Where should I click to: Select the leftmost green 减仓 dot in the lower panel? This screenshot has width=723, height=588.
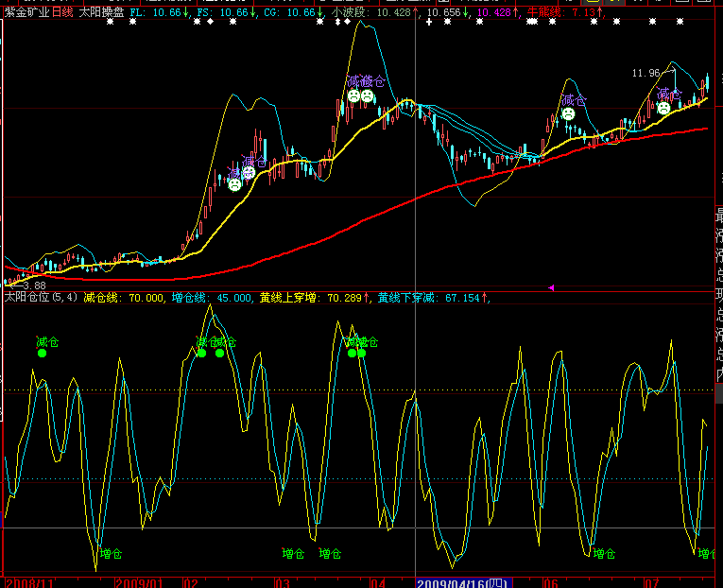pos(42,353)
